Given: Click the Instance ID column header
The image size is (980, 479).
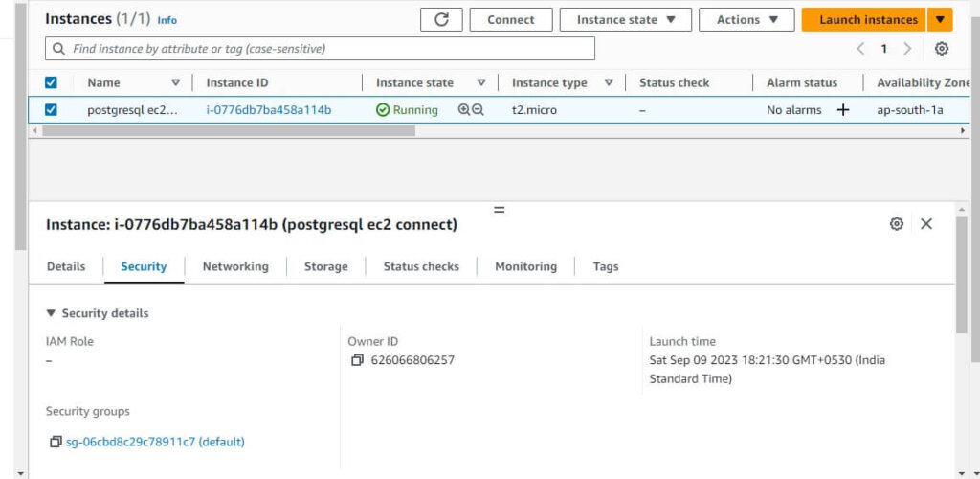Looking at the screenshot, I should [x=237, y=82].
